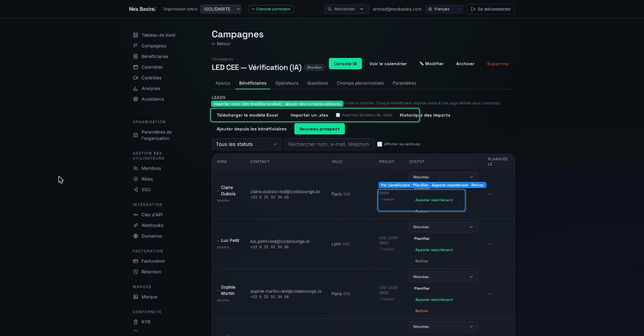644x336 pixels.
Task: Open the Calendrier calendar icon
Action: tap(136, 67)
